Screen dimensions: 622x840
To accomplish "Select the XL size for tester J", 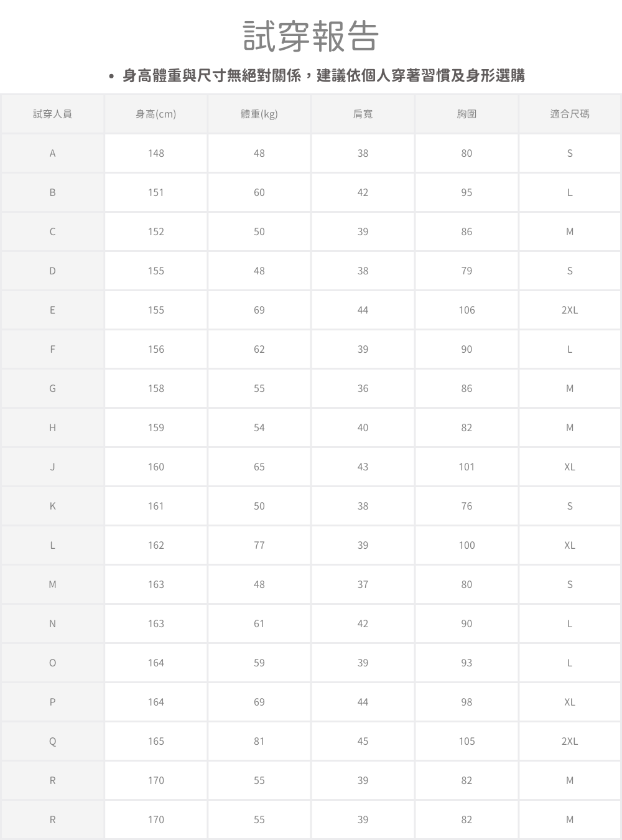I will point(570,467).
